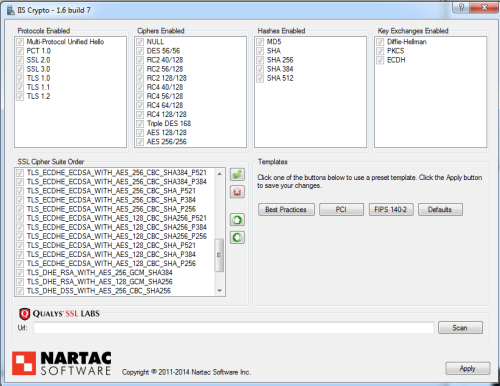Toggle the SHA hash checkbox
Viewport: 500px width, 386px height.
click(260, 51)
